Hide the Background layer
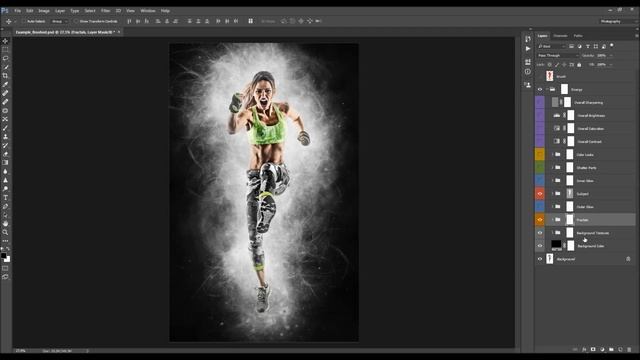The height and width of the screenshot is (360, 640). 540,259
